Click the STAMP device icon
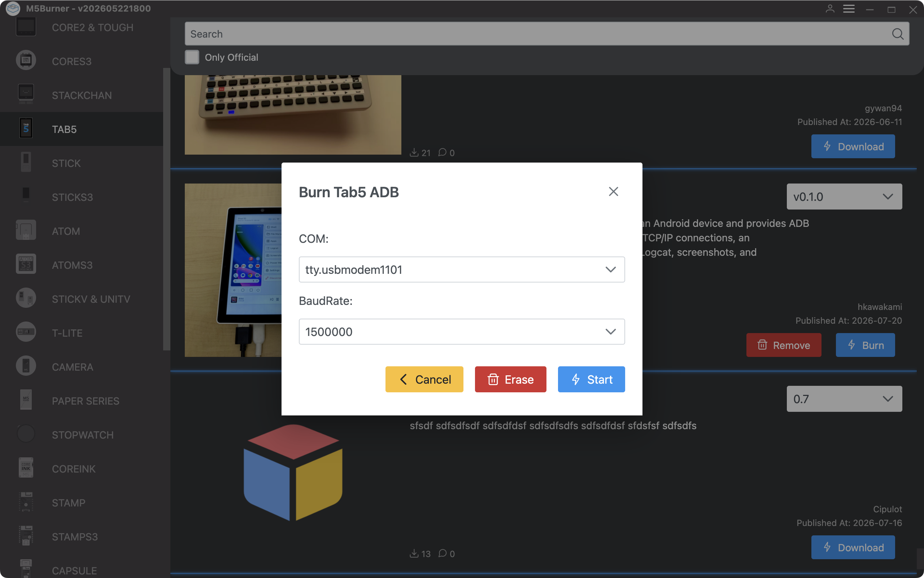Image resolution: width=924 pixels, height=578 pixels. (26, 502)
